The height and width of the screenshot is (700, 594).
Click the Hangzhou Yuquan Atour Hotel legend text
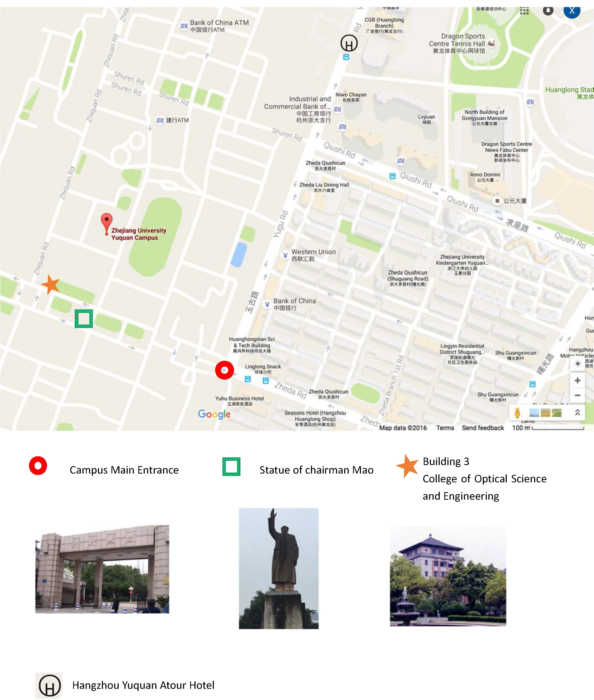[143, 685]
